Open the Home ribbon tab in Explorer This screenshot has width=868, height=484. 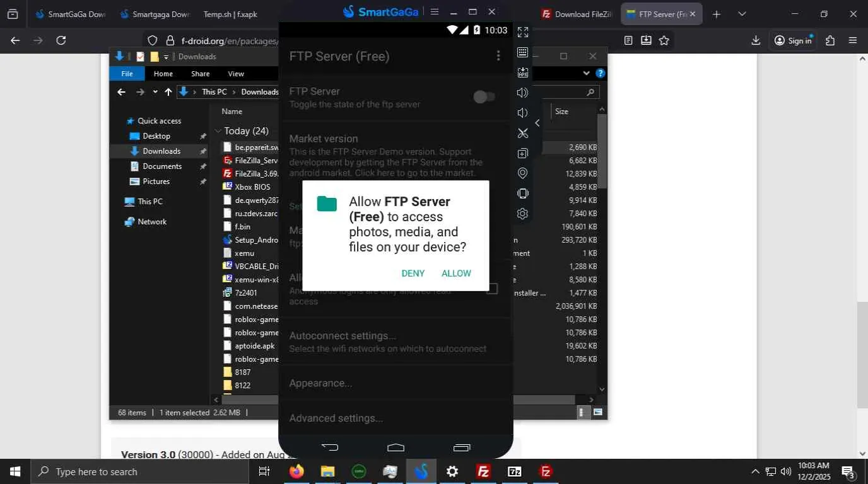click(x=163, y=74)
